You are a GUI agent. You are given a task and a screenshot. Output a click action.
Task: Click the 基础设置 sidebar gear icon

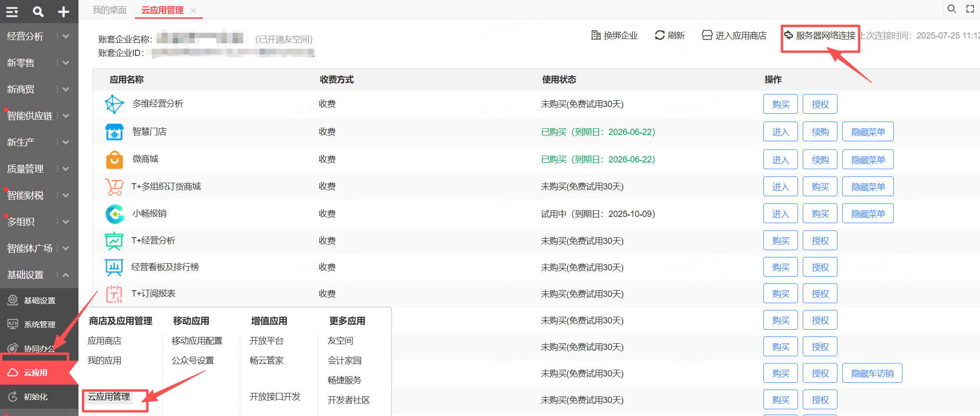point(13,300)
